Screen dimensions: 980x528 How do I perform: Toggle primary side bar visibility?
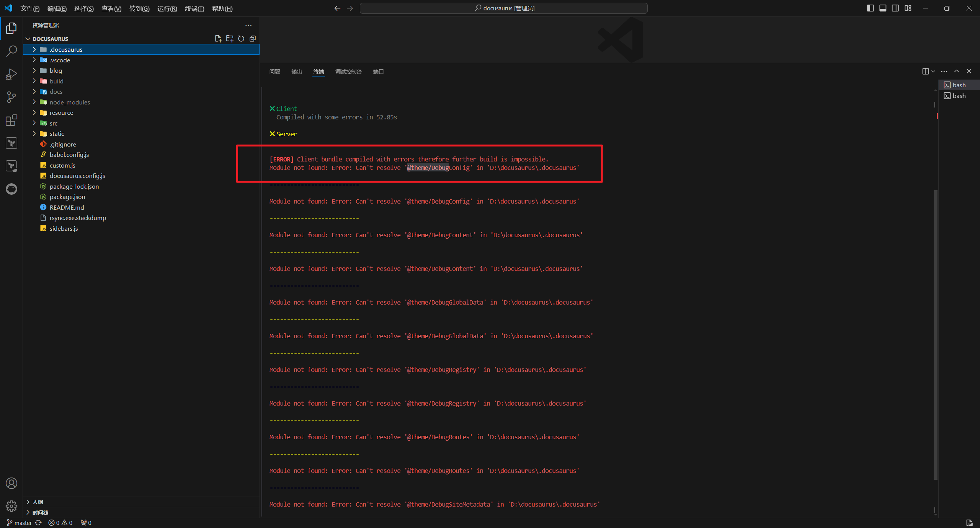click(870, 8)
